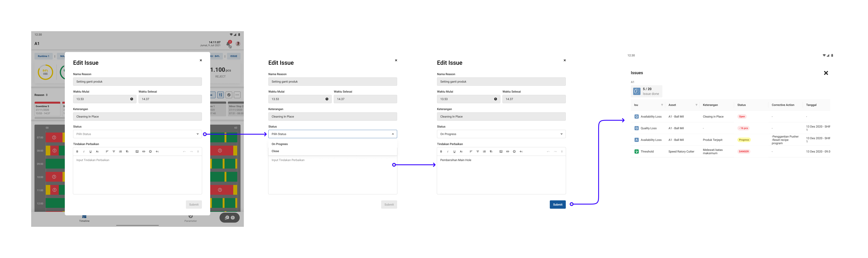Open notification bell with red badge
Image resolution: width=868 pixels, height=258 pixels.
229,43
